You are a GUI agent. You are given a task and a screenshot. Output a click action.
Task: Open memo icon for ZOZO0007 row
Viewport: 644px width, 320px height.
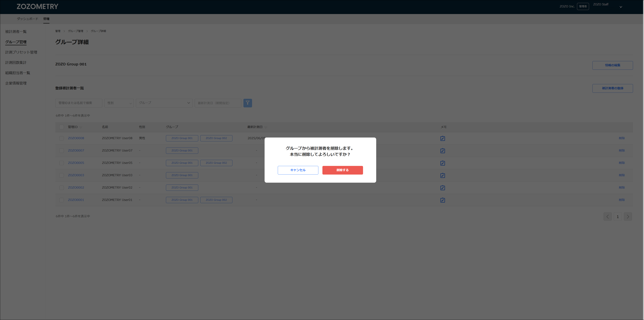pos(443,151)
